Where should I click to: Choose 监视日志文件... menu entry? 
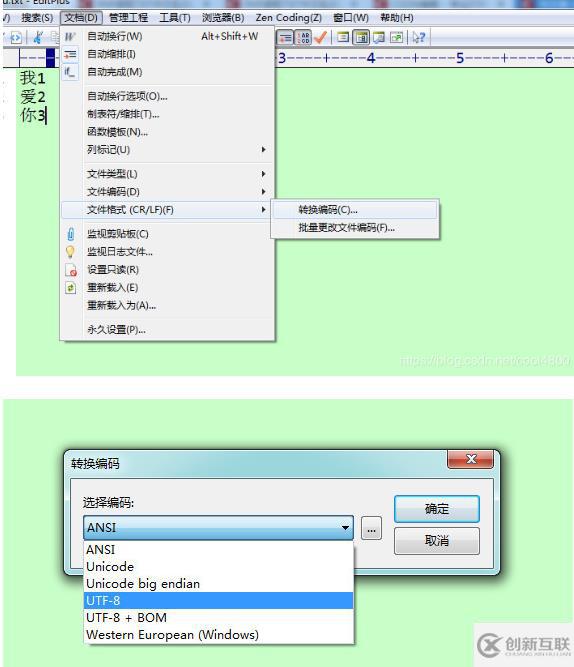click(168, 252)
